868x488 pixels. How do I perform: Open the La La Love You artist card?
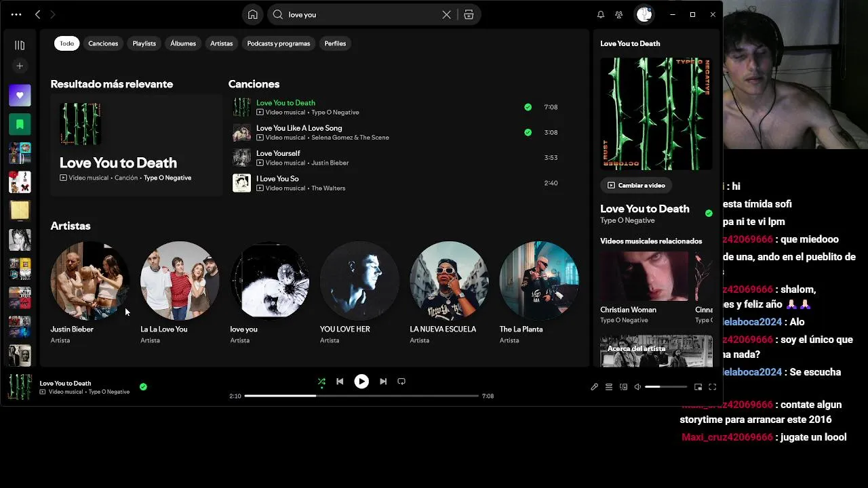coord(180,293)
